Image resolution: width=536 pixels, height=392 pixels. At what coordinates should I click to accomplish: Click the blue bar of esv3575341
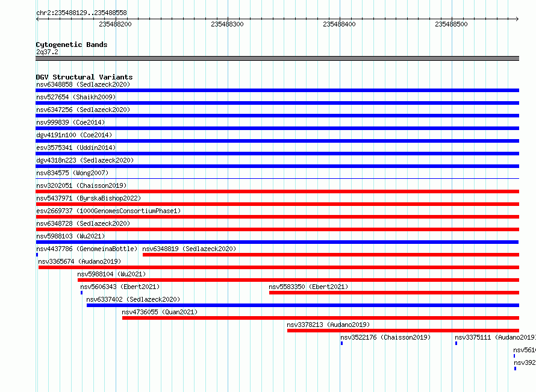tap(277, 154)
